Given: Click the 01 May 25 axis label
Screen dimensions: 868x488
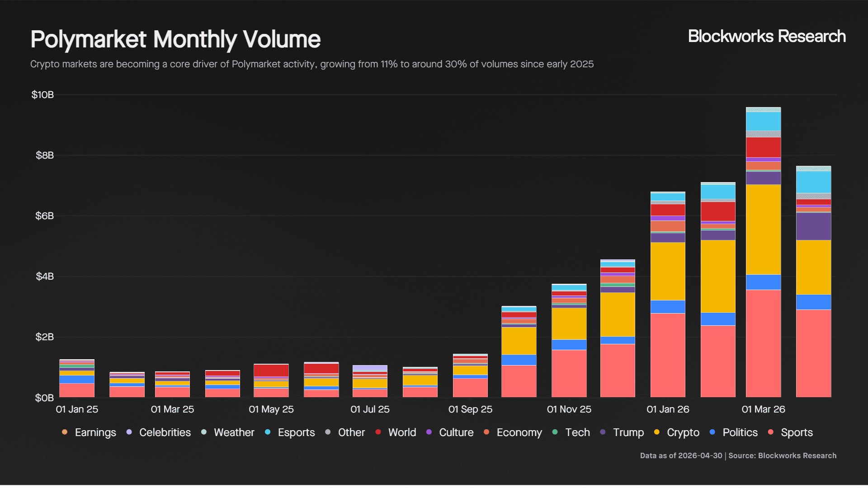Looking at the screenshot, I should 271,409.
